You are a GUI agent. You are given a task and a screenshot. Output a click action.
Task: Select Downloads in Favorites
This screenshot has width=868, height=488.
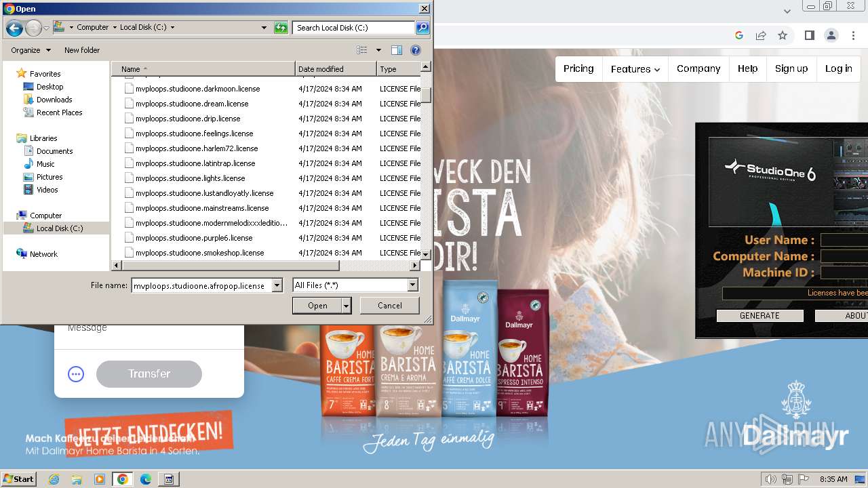pos(54,100)
